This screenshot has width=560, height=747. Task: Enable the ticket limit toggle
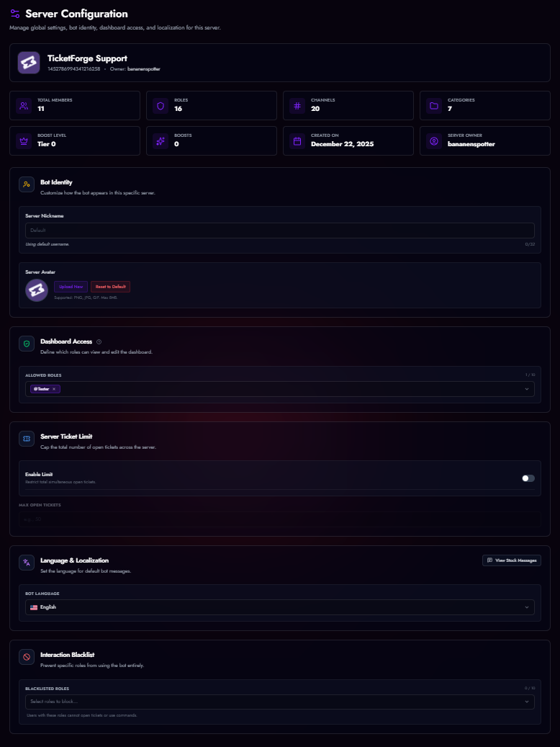coord(528,478)
